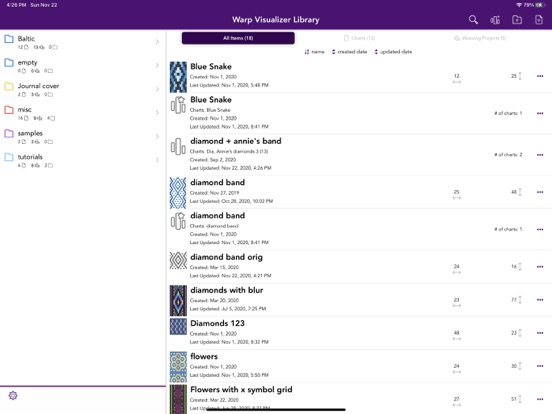Open the Journal cover folder

[83, 89]
